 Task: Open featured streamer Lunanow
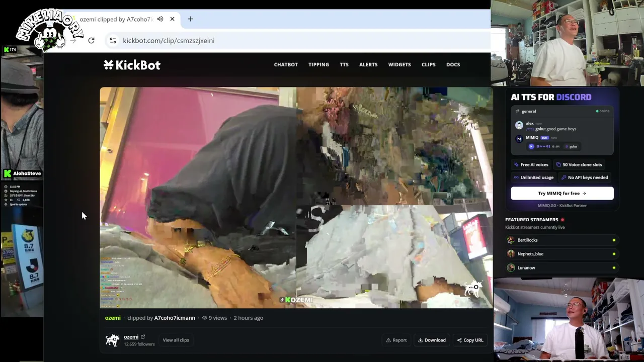click(x=561, y=268)
